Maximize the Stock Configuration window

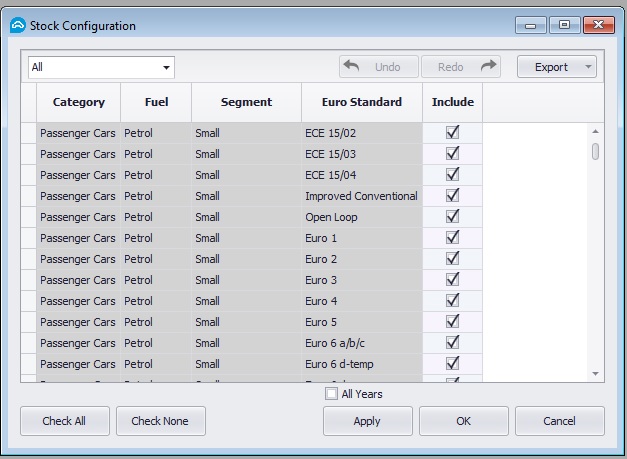tap(564, 25)
